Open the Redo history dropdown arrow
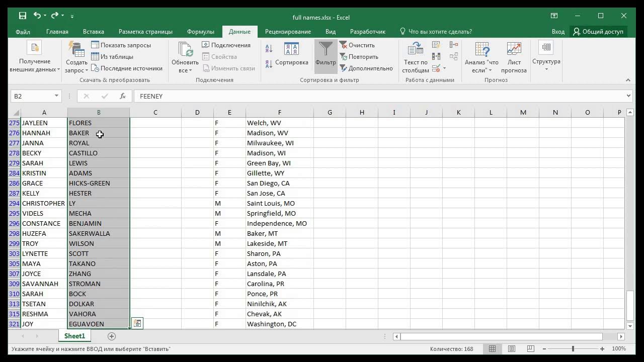Viewport: 644px width, 362px height. pos(63,17)
